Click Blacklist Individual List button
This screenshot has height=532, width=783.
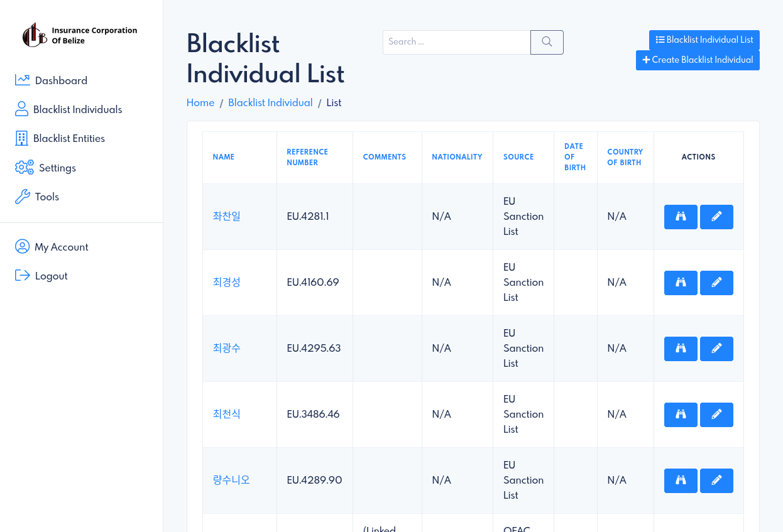(704, 40)
